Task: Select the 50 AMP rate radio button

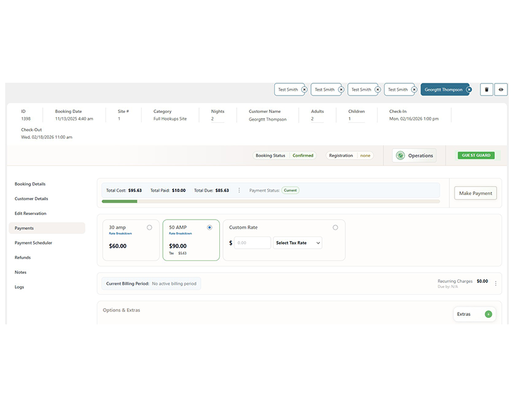Action: 209,227
